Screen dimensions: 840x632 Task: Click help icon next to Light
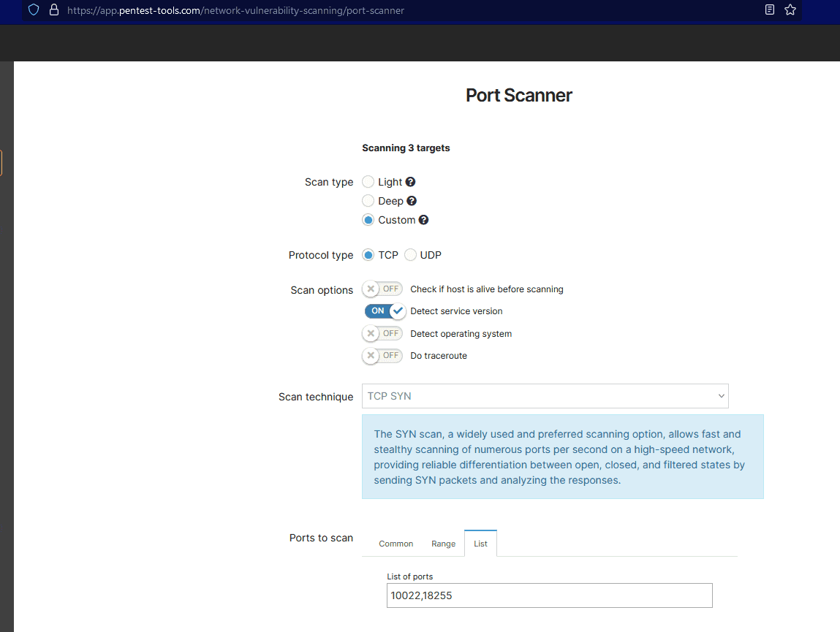pos(411,182)
